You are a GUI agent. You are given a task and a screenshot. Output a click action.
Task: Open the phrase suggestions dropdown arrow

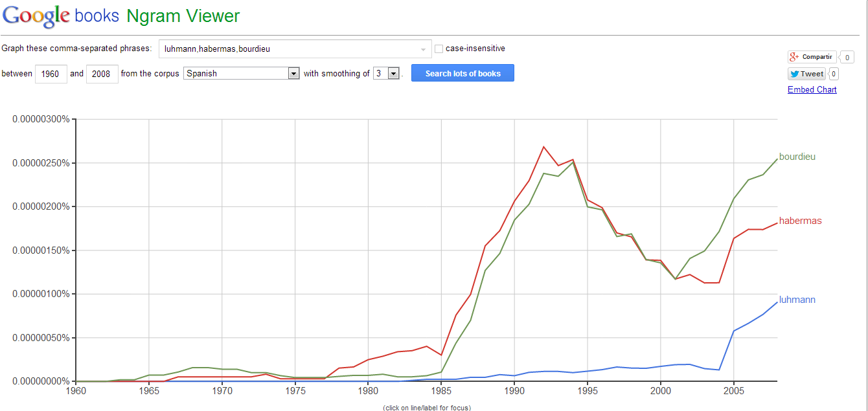[x=424, y=49]
